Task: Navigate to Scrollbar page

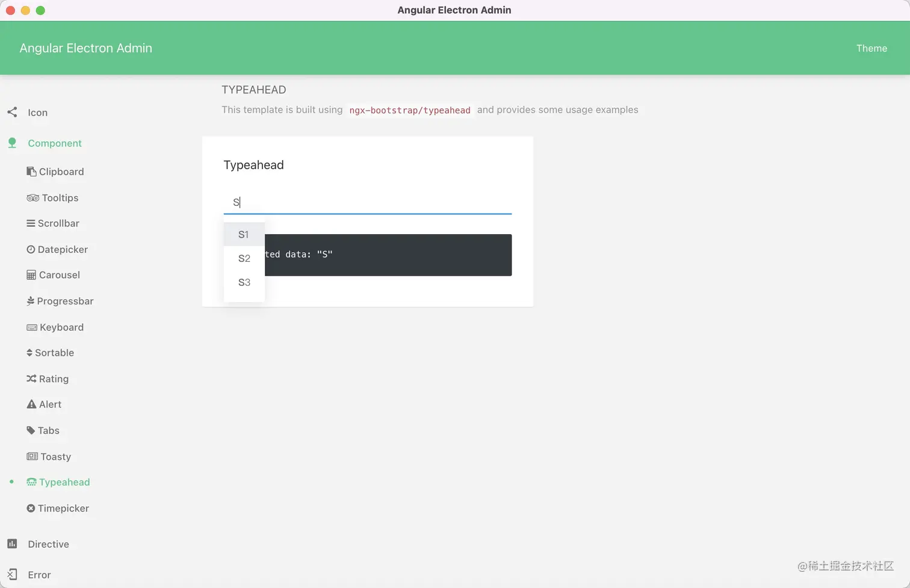Action: click(x=58, y=223)
